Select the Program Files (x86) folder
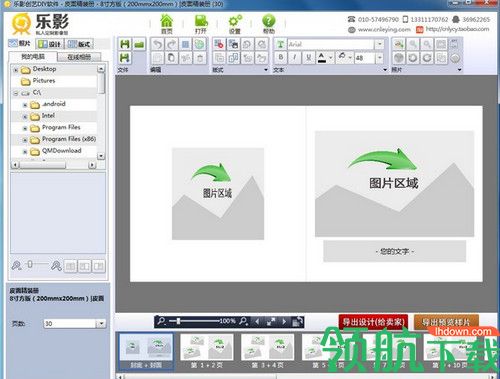 69,139
